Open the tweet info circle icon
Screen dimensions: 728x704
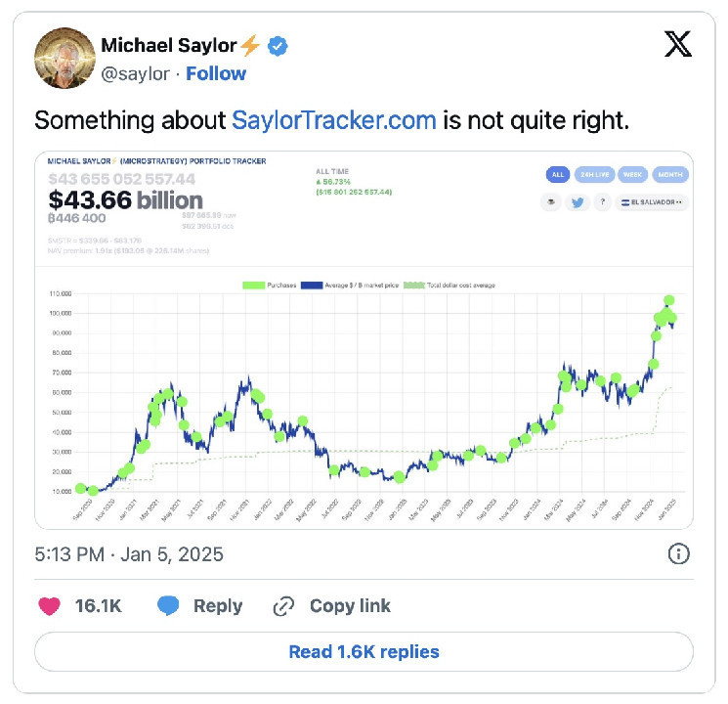[x=678, y=554]
